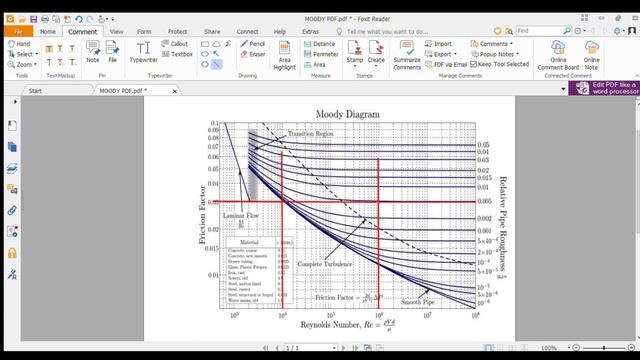
Task: Pick the Oval drawing tool
Action: 205,54
